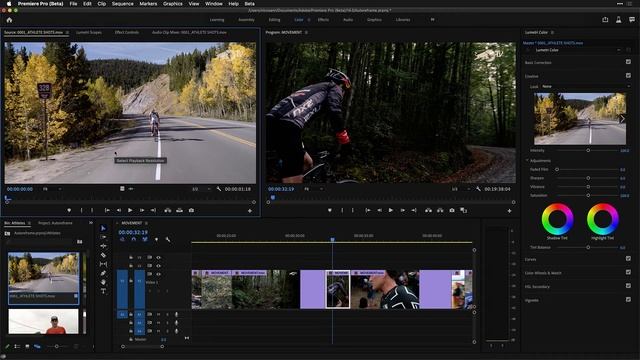Select the 0001_ATHLETE SHOTS clip thumbnail in bin

coord(44,272)
